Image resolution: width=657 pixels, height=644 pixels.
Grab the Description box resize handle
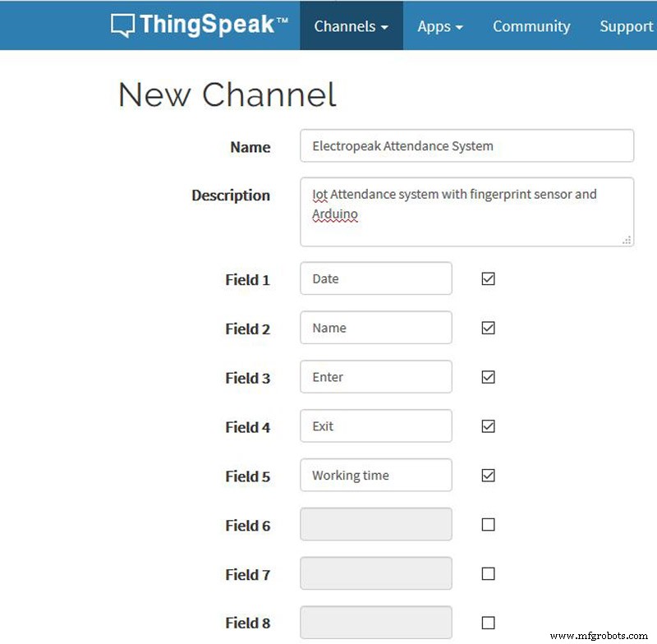(627, 240)
